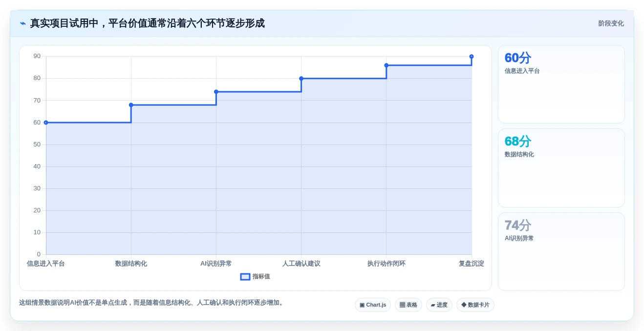Click the data point at 数据结构化 (68)

[131, 105]
